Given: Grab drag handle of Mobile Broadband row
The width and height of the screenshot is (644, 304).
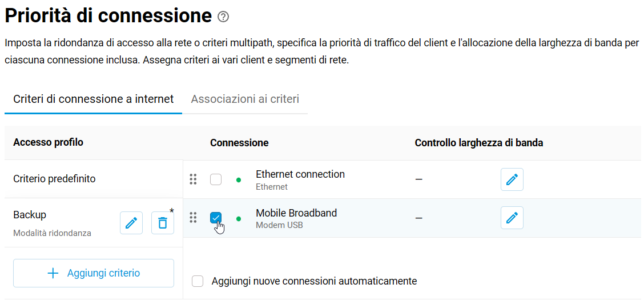Looking at the screenshot, I should point(194,218).
